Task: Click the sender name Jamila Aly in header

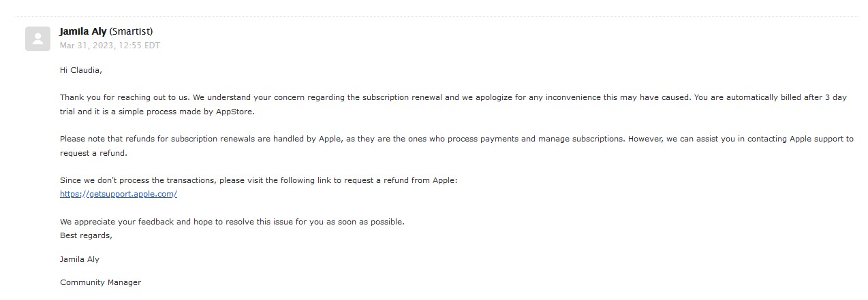Action: (x=83, y=31)
